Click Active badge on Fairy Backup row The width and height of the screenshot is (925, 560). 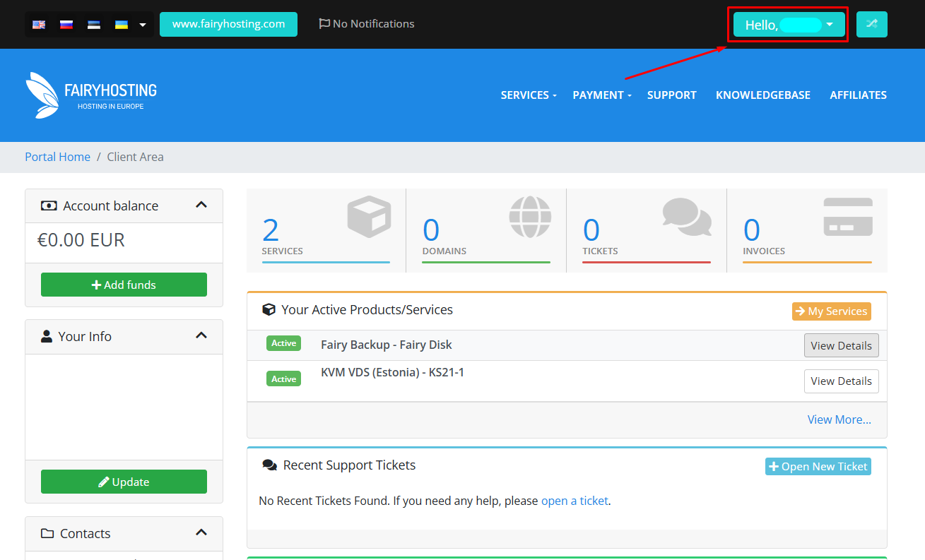pyautogui.click(x=283, y=343)
